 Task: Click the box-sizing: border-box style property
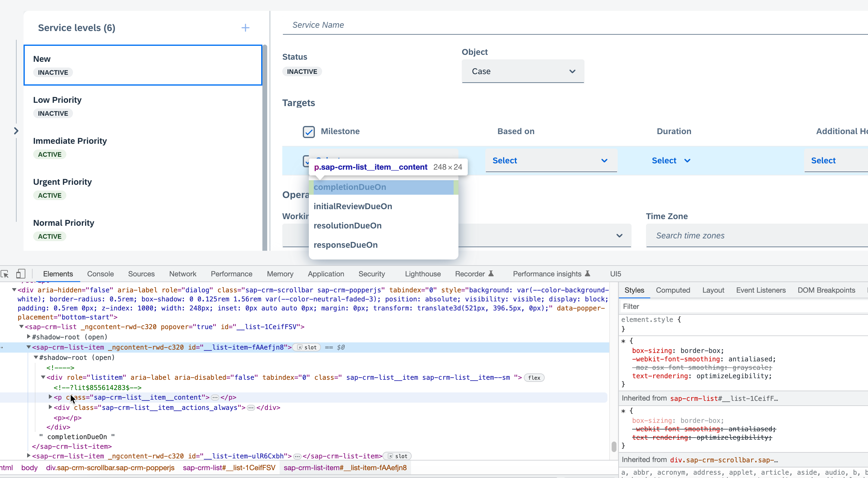[678, 351]
